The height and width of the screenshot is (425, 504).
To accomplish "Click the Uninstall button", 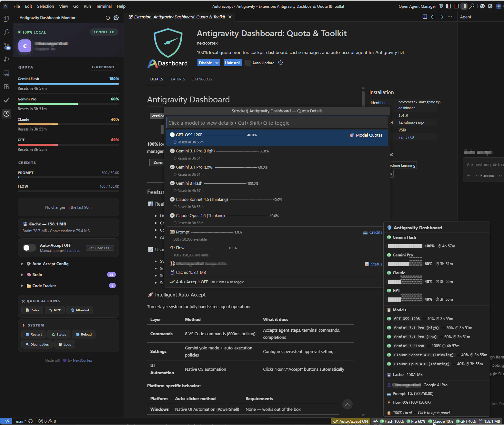I will 233,63.
